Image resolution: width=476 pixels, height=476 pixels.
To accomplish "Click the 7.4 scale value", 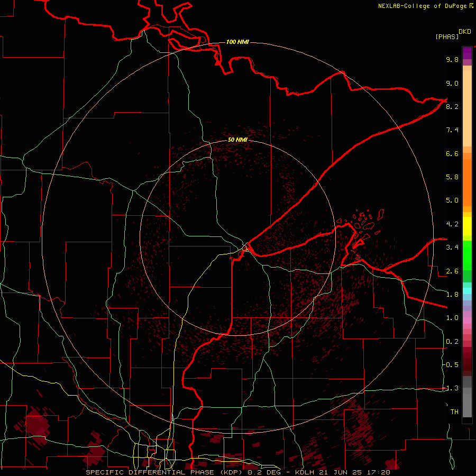I will (x=452, y=130).
